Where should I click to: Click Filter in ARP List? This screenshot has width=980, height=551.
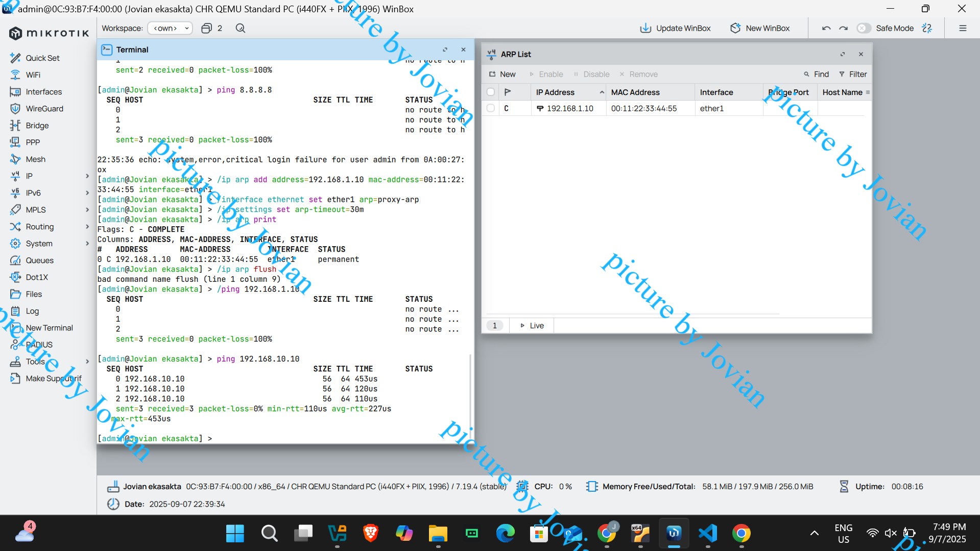pyautogui.click(x=853, y=74)
